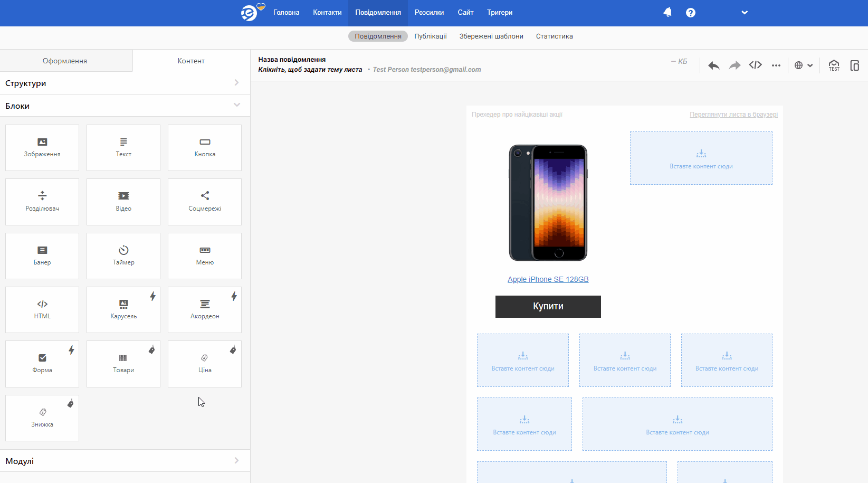868x483 pixels.
Task: Select the Товари products block
Action: point(123,364)
